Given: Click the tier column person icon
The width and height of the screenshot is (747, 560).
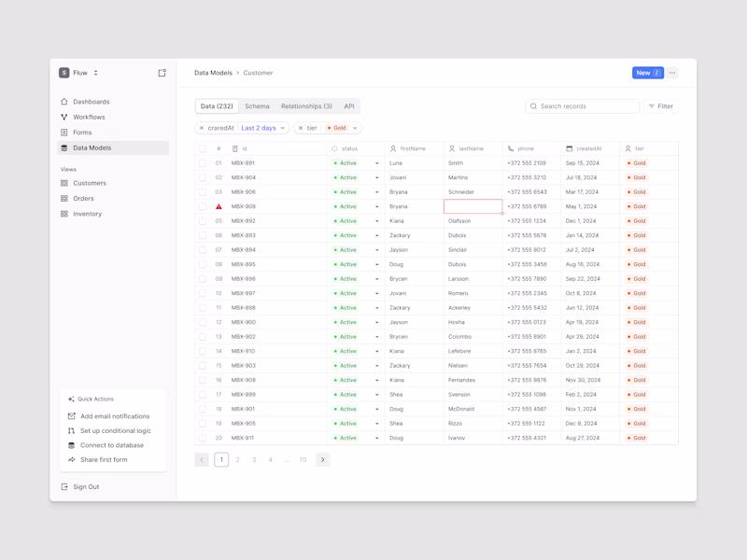Looking at the screenshot, I should coord(627,148).
